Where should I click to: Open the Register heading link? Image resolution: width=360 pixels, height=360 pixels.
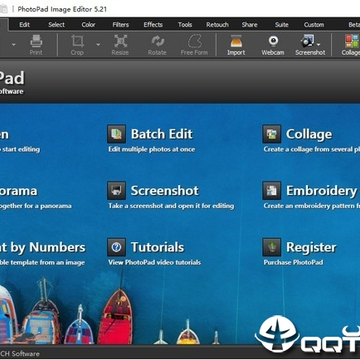(x=311, y=248)
